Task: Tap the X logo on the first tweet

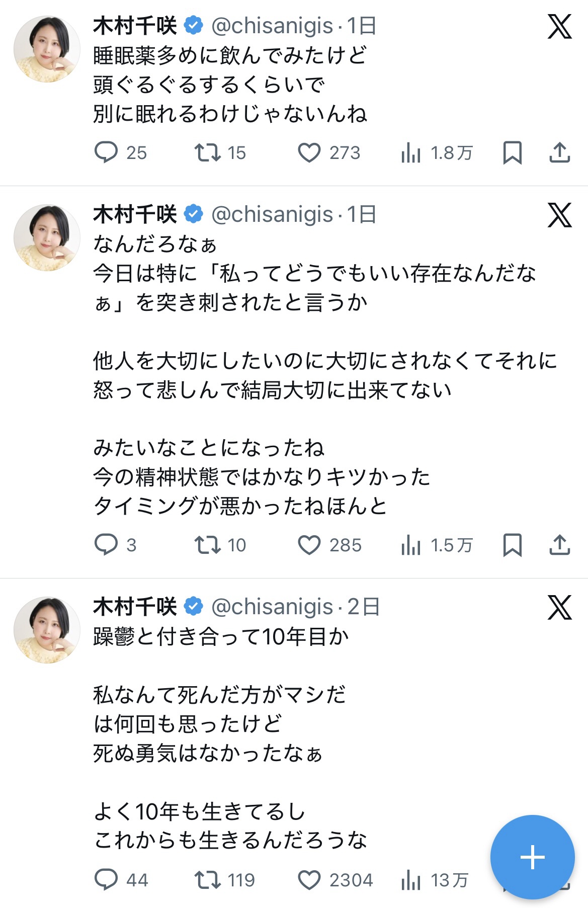Action: pos(559,27)
